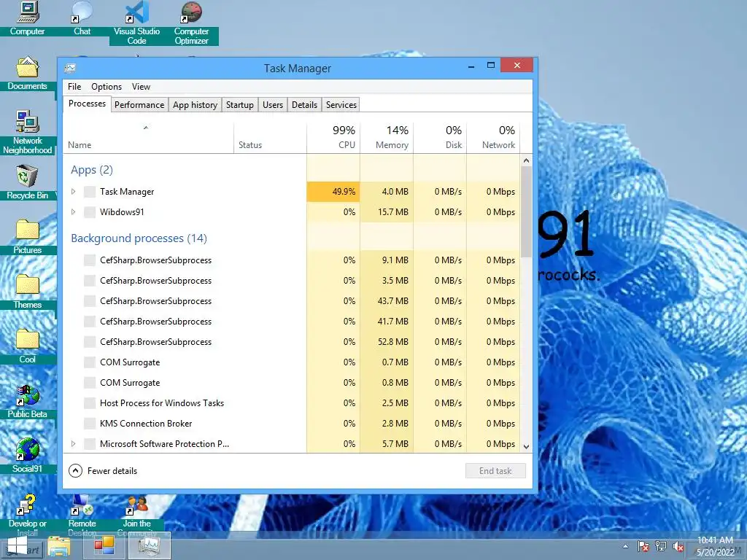Sort by the Name column header
The width and height of the screenshot is (747, 560).
tap(148, 138)
